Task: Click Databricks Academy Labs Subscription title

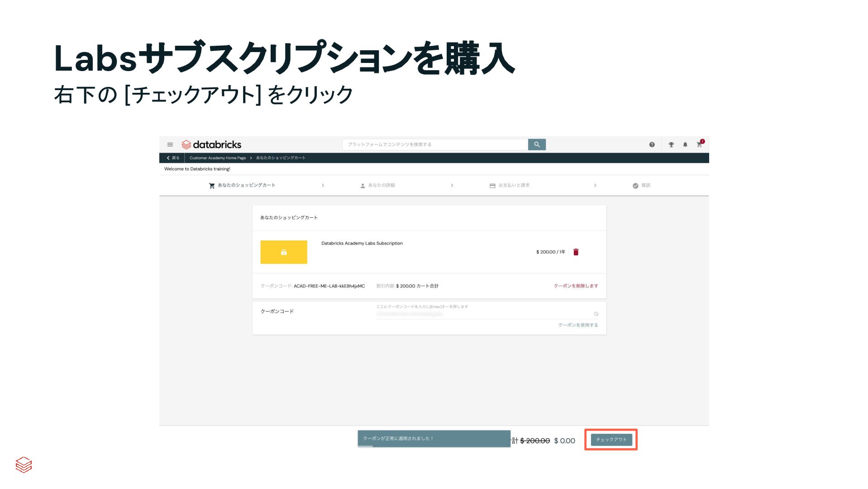Action: (362, 244)
